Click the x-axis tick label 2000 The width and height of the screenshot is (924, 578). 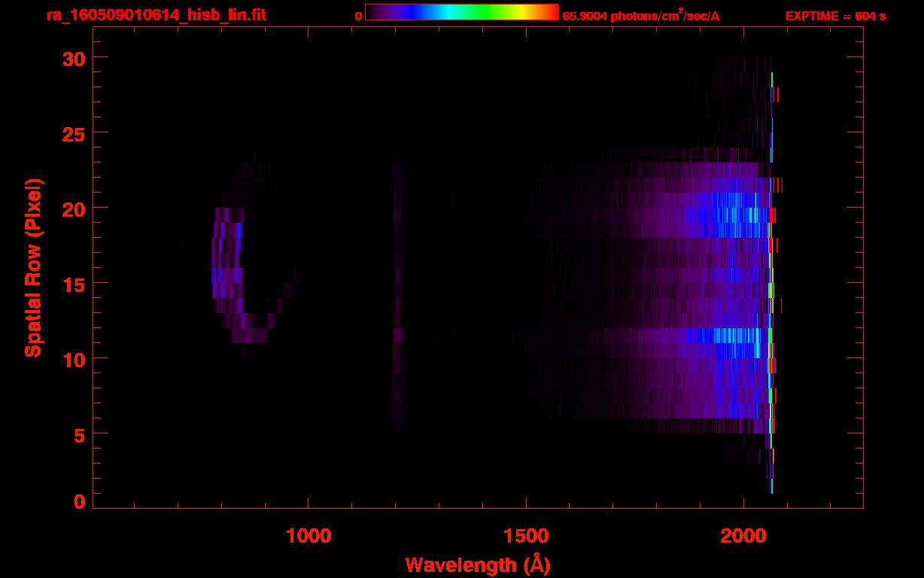[743, 536]
